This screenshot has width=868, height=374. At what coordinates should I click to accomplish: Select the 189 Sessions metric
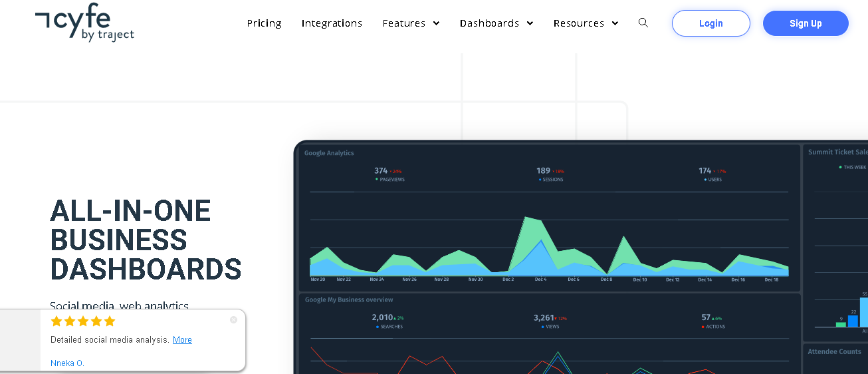coord(550,174)
